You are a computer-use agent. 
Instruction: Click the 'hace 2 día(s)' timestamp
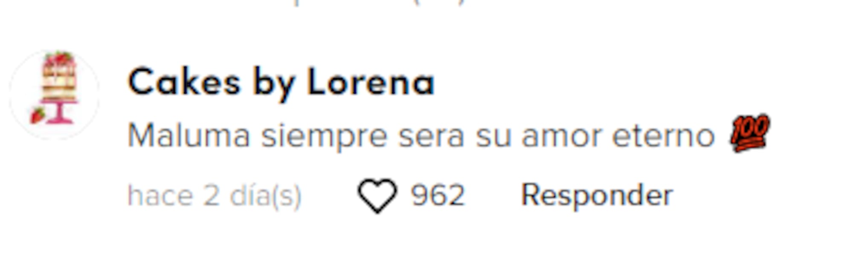[215, 195]
